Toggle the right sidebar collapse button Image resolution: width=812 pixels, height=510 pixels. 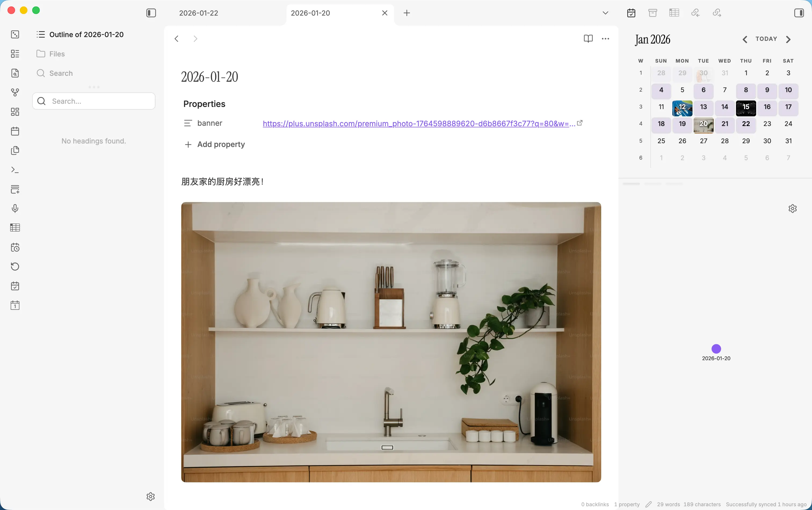click(x=799, y=13)
